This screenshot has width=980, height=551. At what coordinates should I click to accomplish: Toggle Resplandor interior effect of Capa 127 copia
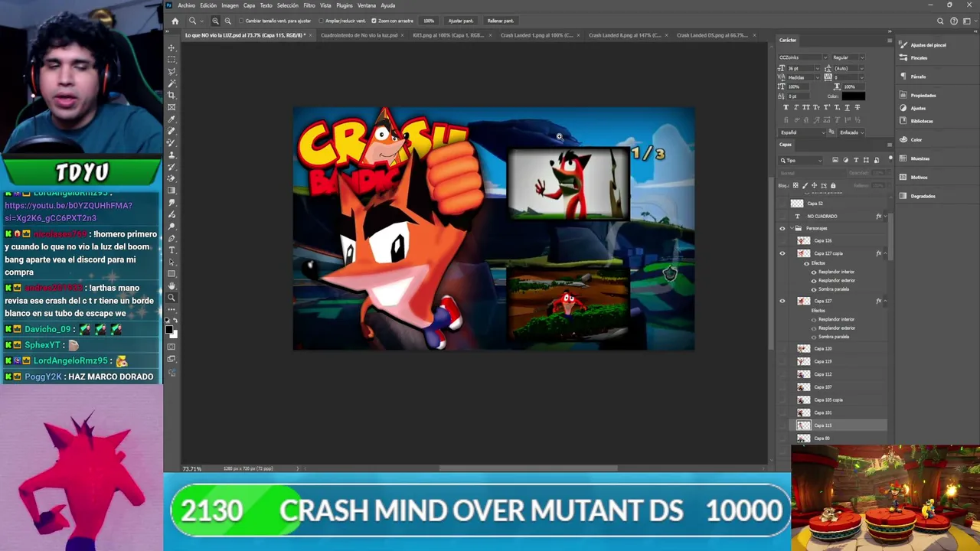pyautogui.click(x=814, y=272)
